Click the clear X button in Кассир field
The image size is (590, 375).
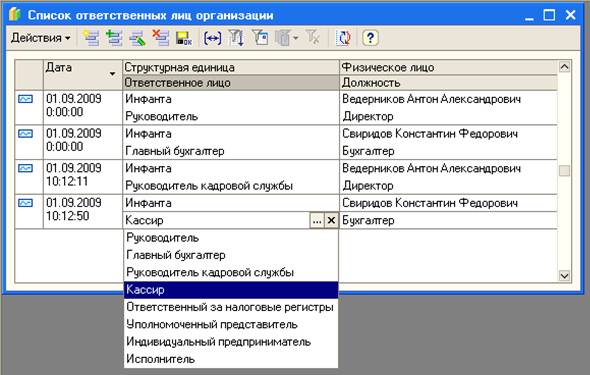point(331,220)
